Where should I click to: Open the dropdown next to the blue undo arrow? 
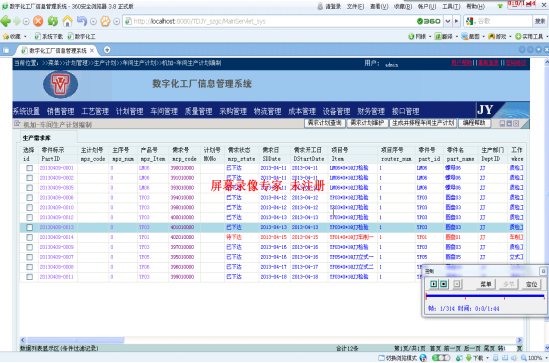pyautogui.click(x=93, y=21)
